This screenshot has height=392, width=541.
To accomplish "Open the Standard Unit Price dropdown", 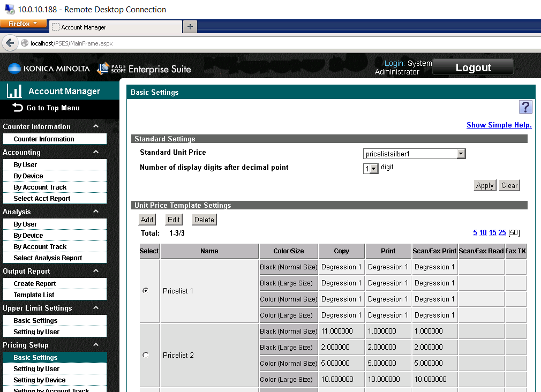I will point(461,153).
